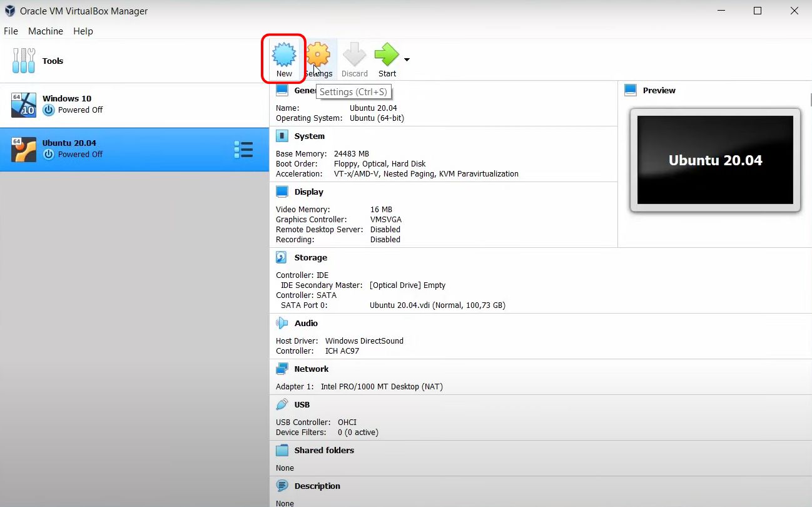
Task: Toggle the Preview panel icon
Action: tap(630, 90)
